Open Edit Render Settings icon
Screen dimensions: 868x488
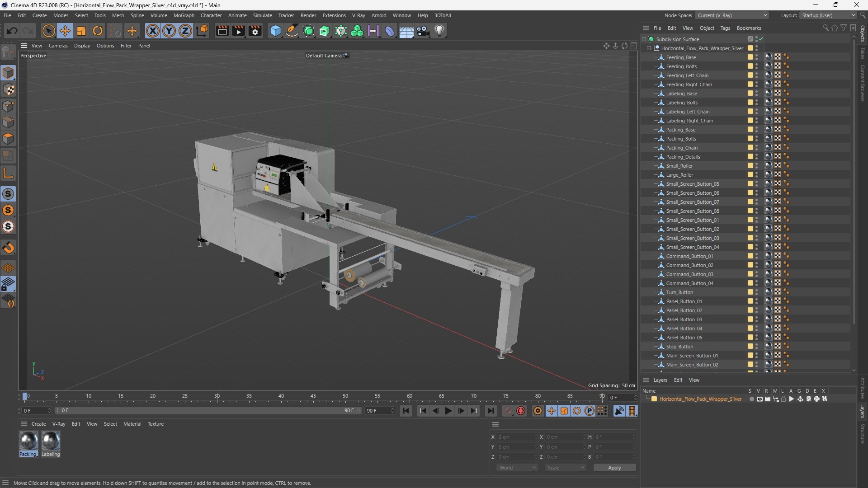pyautogui.click(x=255, y=31)
